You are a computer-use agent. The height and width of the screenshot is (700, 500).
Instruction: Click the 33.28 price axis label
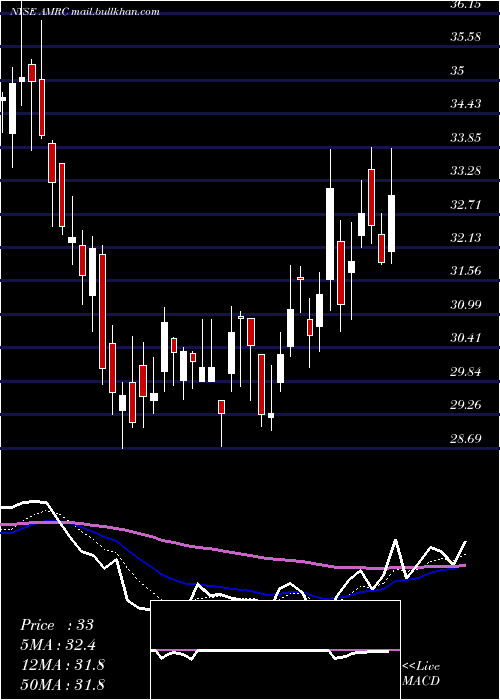[465, 171]
